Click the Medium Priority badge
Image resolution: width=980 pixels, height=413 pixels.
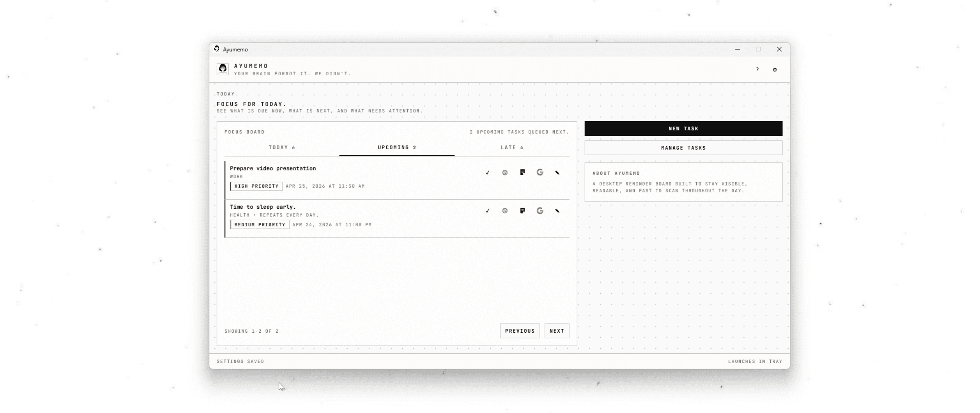260,224
